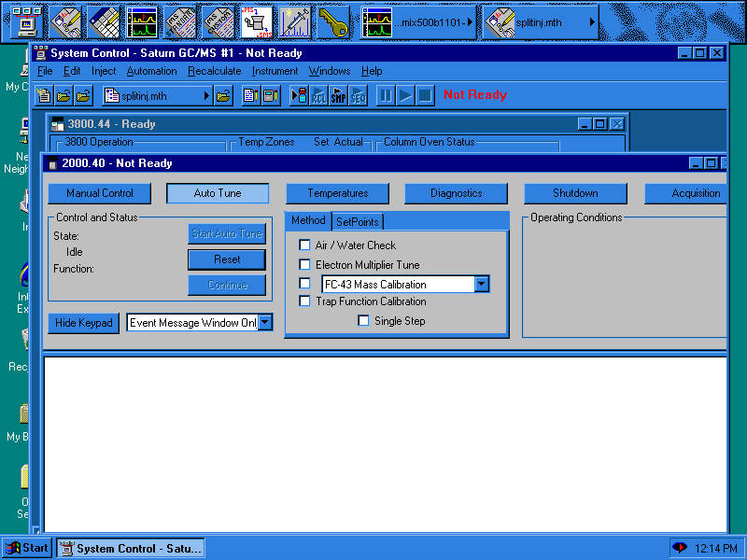The width and height of the screenshot is (747, 560).
Task: Click the second open folder toolbar icon
Action: pyautogui.click(x=83, y=96)
